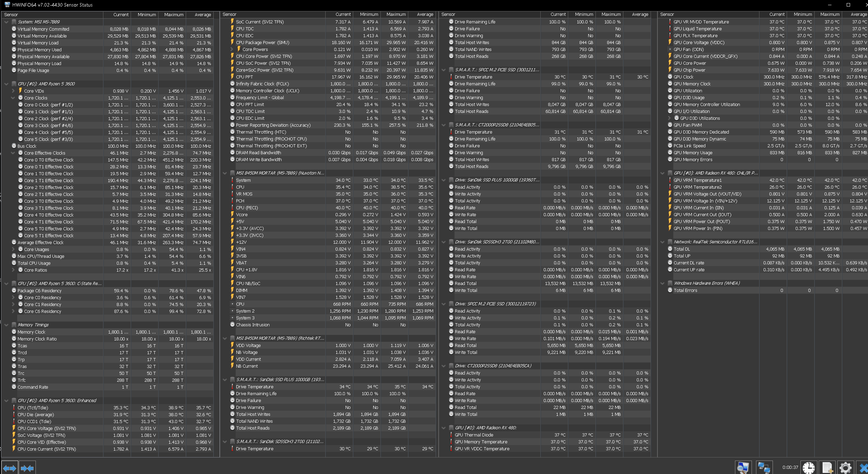Click the 0:00:37 elapsed time readout
Screen dimensions: 868x474
pos(790,467)
